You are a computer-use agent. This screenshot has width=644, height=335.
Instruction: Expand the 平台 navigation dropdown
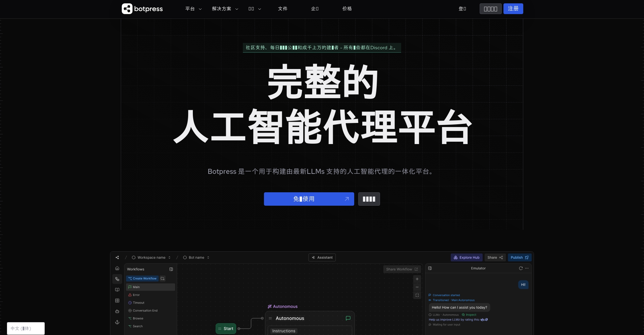[194, 9]
